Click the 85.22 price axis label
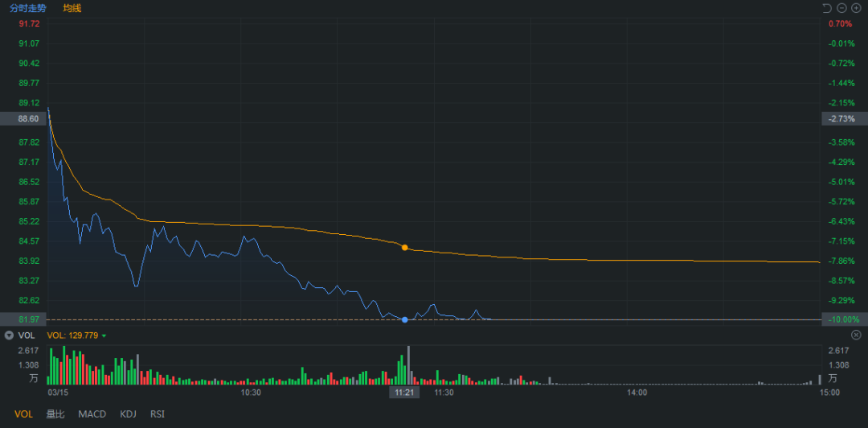This screenshot has width=868, height=428. click(x=29, y=221)
